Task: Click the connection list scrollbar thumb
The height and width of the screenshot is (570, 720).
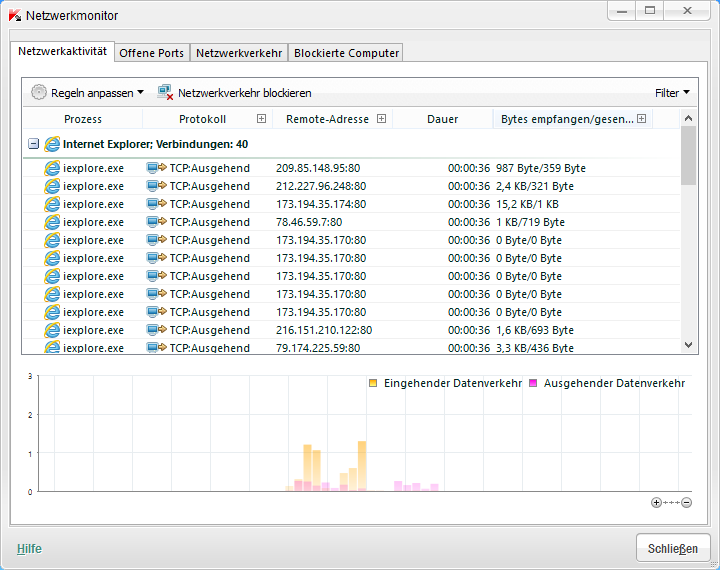Action: pyautogui.click(x=688, y=156)
